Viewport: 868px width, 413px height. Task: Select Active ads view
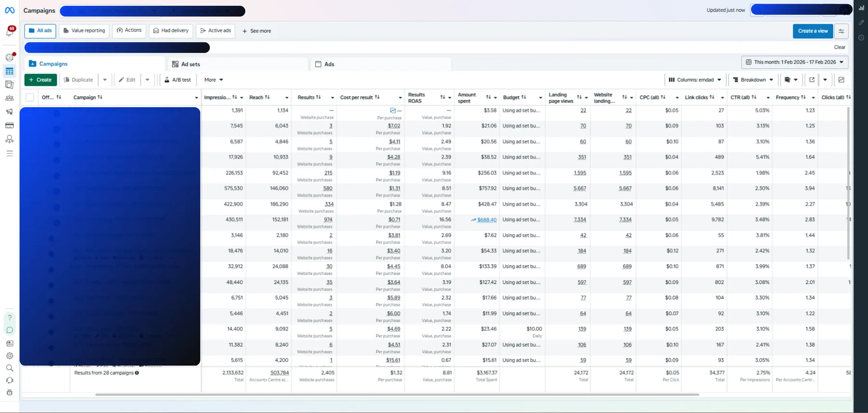pyautogui.click(x=216, y=31)
